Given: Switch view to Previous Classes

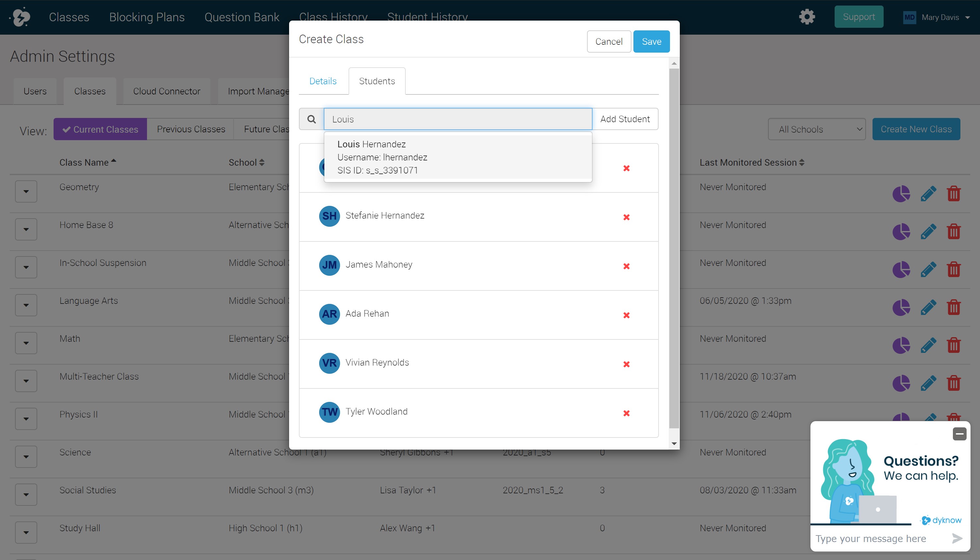Looking at the screenshot, I should click(x=191, y=129).
